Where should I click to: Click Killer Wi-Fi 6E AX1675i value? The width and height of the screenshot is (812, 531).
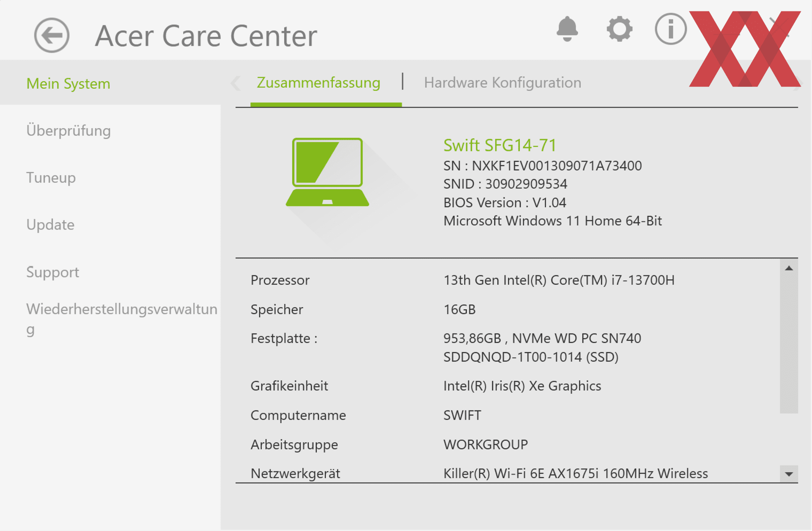[x=576, y=473]
